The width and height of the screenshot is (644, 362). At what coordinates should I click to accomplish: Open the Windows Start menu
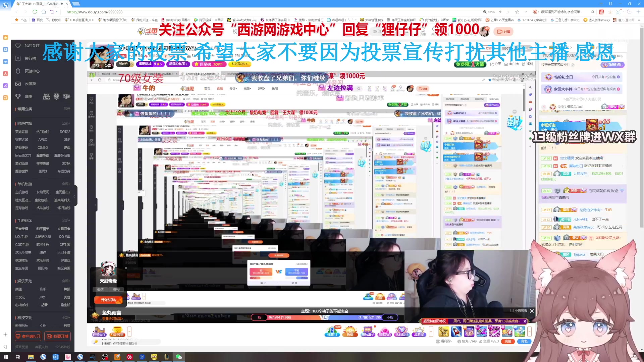pos(6,357)
